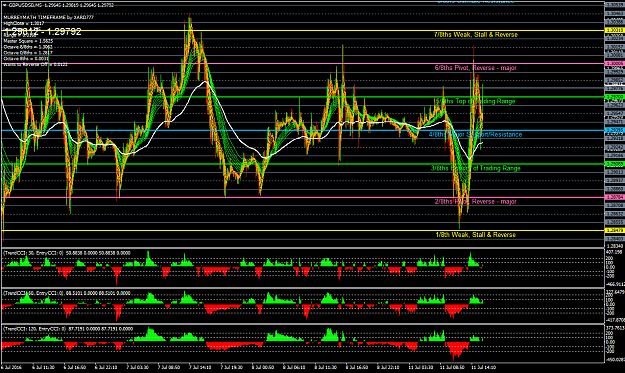The image size is (625, 373).
Task: Click the '4/8ths Major Support/Resistance' label
Action: coord(475,135)
